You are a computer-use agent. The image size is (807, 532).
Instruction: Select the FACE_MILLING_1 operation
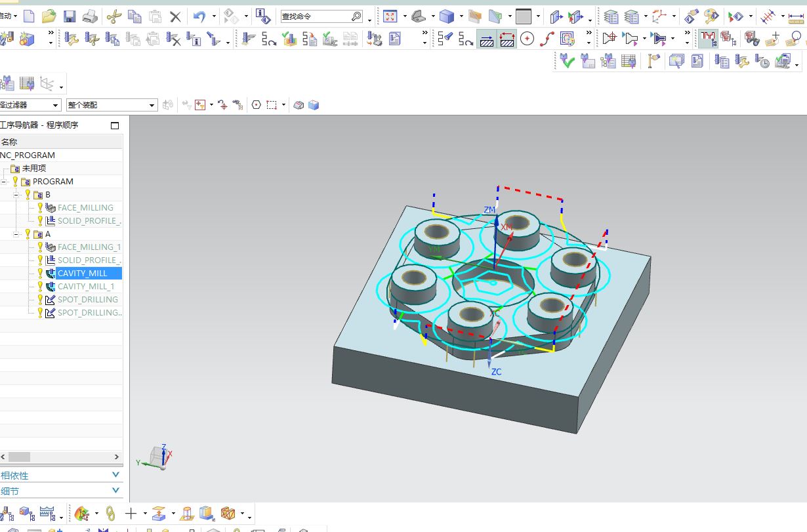[89, 247]
